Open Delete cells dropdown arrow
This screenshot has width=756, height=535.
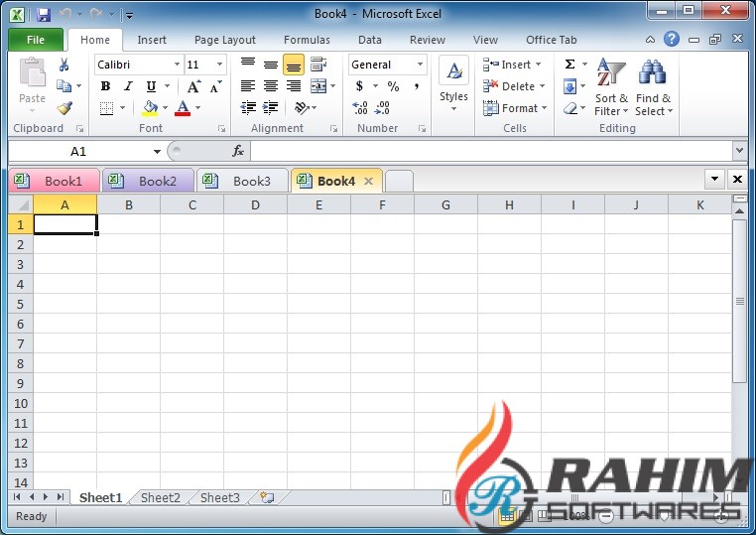[x=542, y=86]
